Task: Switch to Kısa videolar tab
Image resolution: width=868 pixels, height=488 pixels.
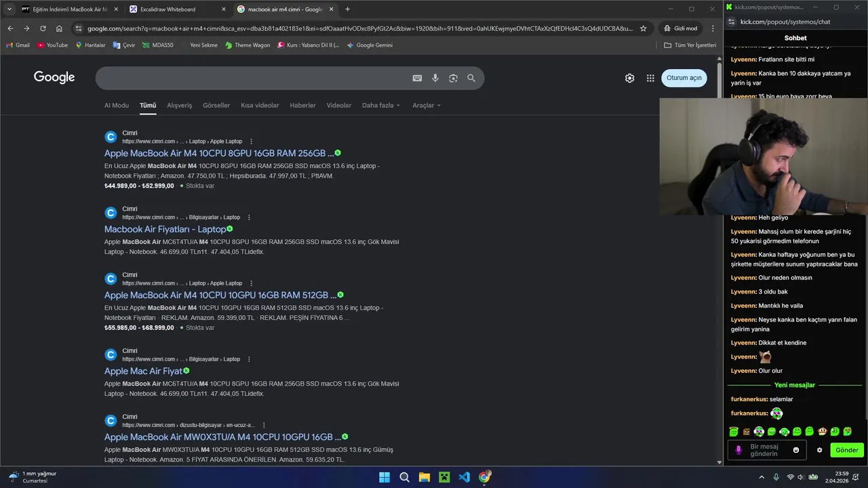Action: (260, 105)
